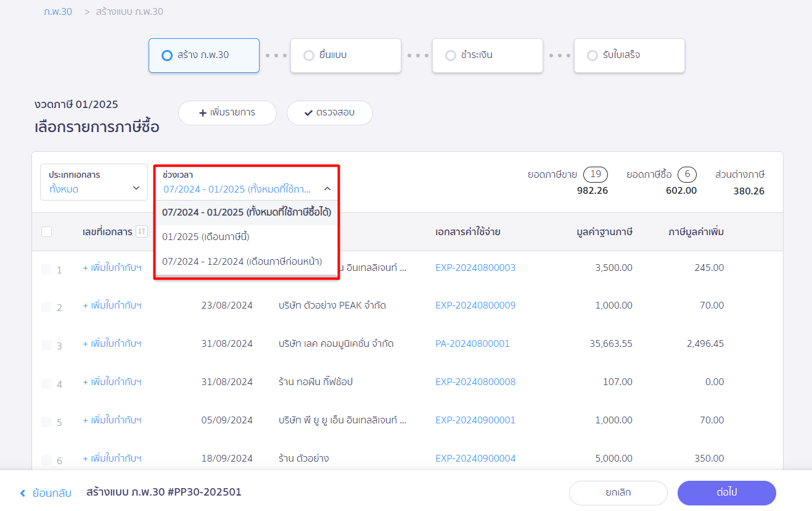Image resolution: width=812 pixels, height=511 pixels.
Task: Click the purchase tax count badge 6
Action: tap(687, 174)
